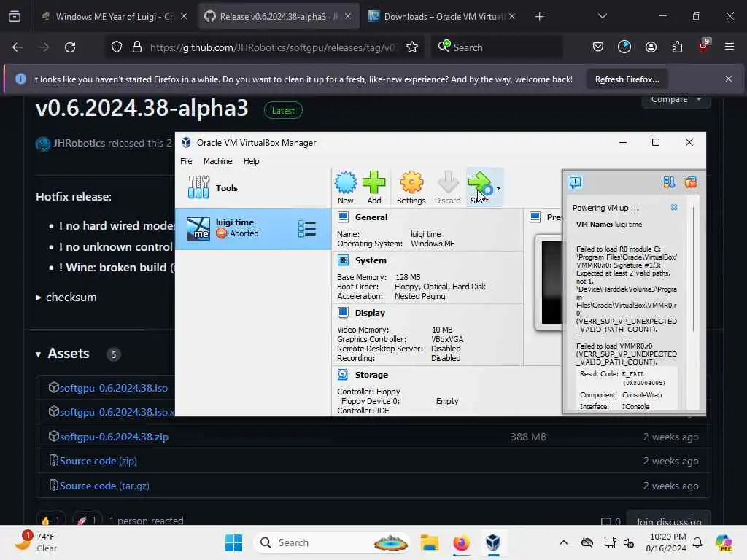Click the notification panel list icon
The height and width of the screenshot is (560, 747).
pos(669,182)
